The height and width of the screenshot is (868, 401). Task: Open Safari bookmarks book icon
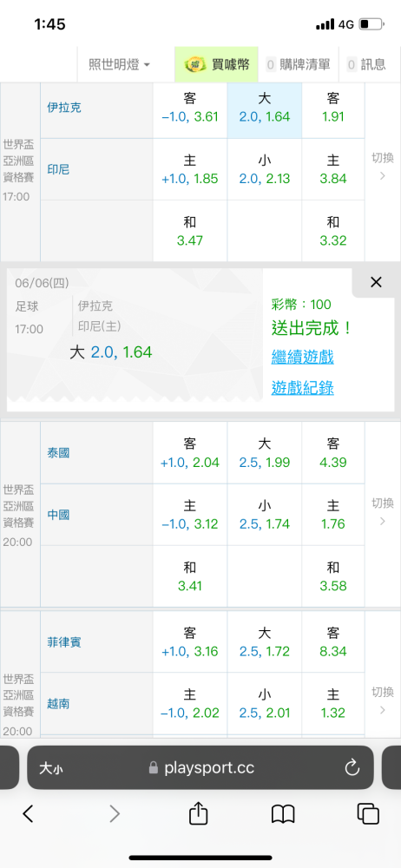coord(283,814)
